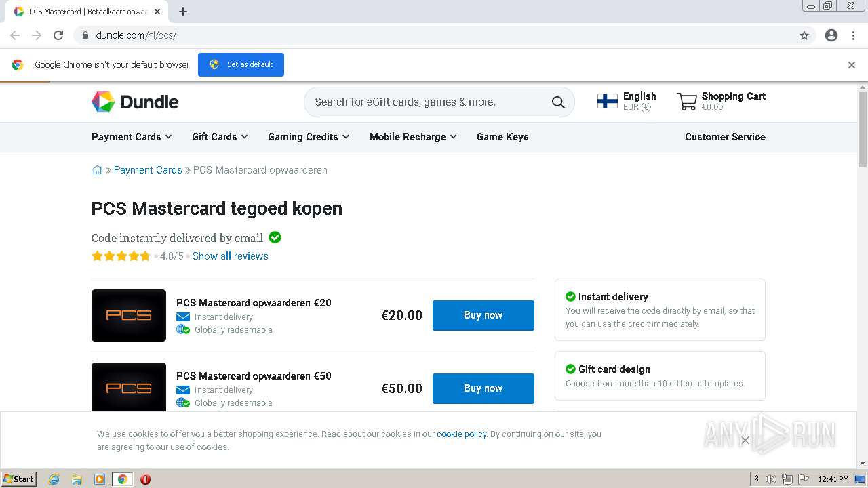Click the PCS €20 card thumbnail
Viewport: 868px width, 488px height.
(129, 315)
